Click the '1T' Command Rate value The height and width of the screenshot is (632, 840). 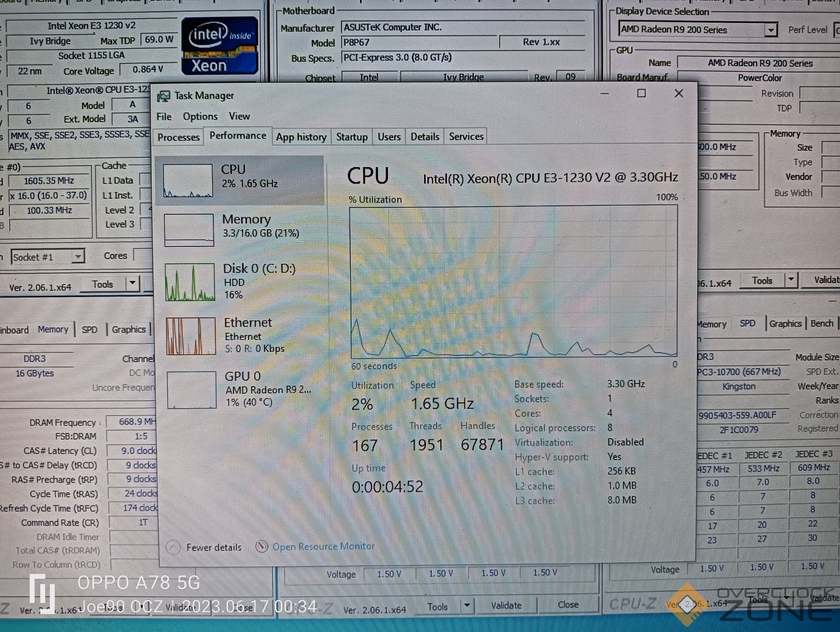click(x=134, y=522)
